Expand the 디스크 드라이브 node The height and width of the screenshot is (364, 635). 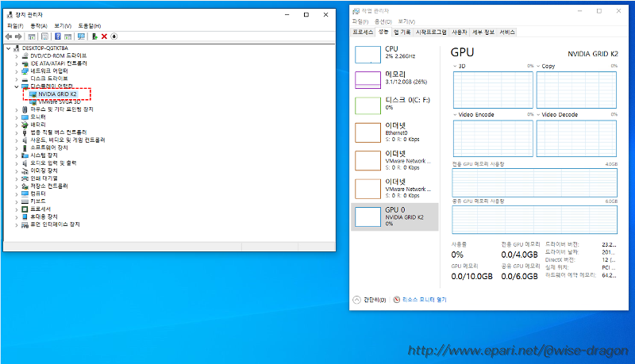[x=17, y=79]
